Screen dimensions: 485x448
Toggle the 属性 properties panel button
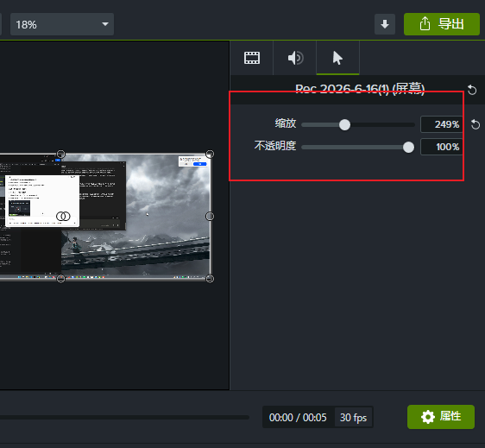[441, 417]
